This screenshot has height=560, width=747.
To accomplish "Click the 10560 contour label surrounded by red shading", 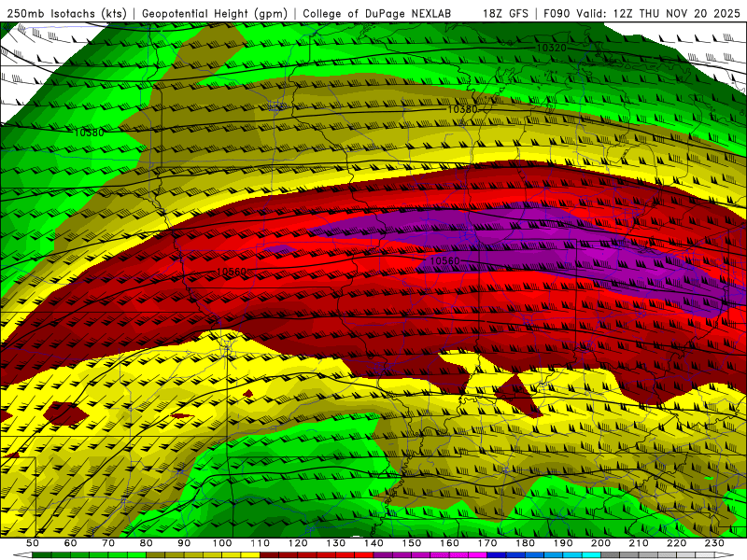I will tap(231, 272).
